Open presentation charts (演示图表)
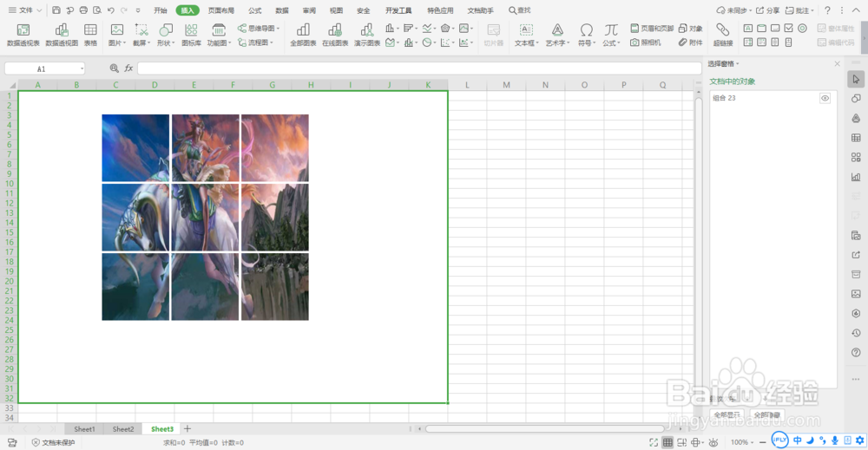The image size is (868, 450). coord(367,35)
